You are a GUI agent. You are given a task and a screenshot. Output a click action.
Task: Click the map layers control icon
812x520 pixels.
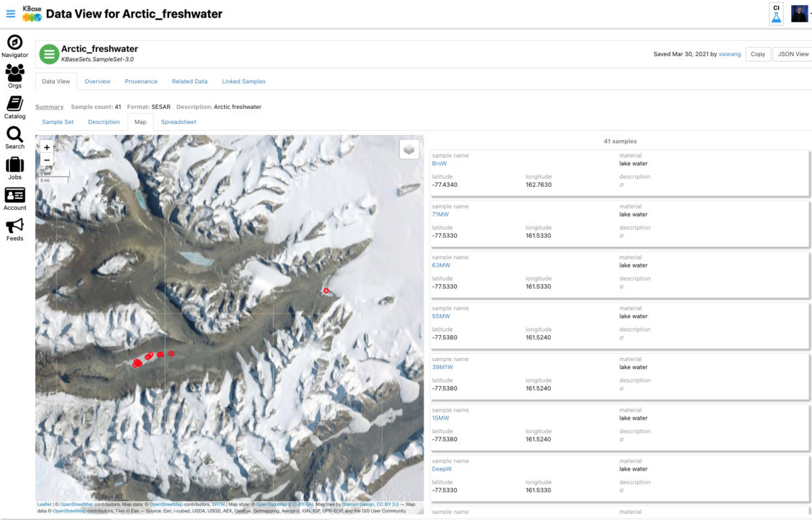tap(409, 150)
